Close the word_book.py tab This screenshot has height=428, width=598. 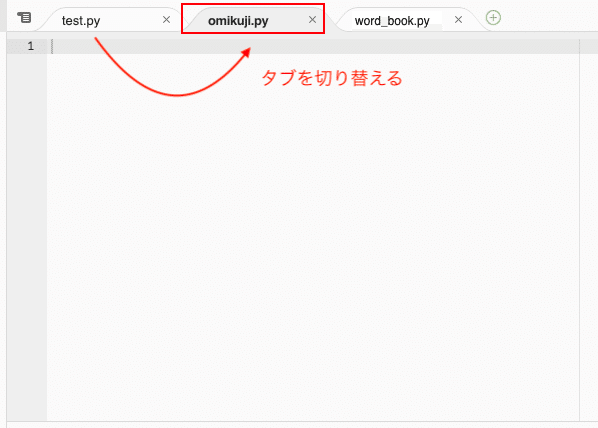[x=458, y=19]
